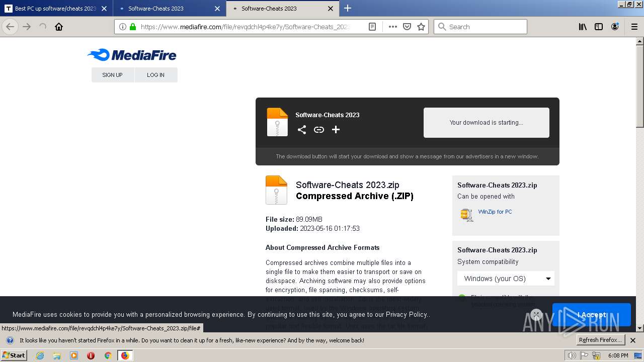The height and width of the screenshot is (362, 644).
Task: Open Internet Explorer from taskbar
Action: click(40, 355)
